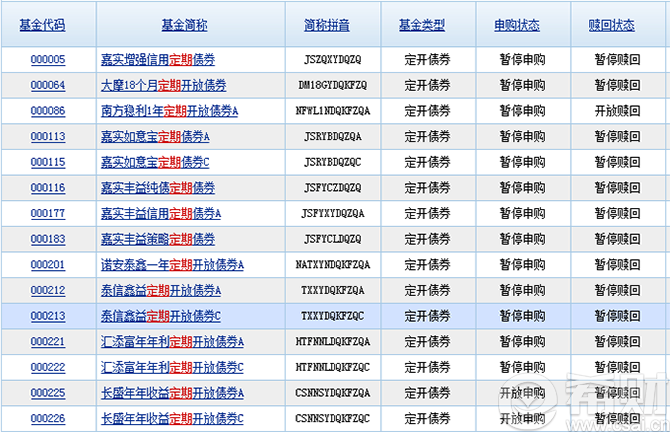
Task: Select pinyin cell JSFYCLDQZQ
Action: (332, 239)
